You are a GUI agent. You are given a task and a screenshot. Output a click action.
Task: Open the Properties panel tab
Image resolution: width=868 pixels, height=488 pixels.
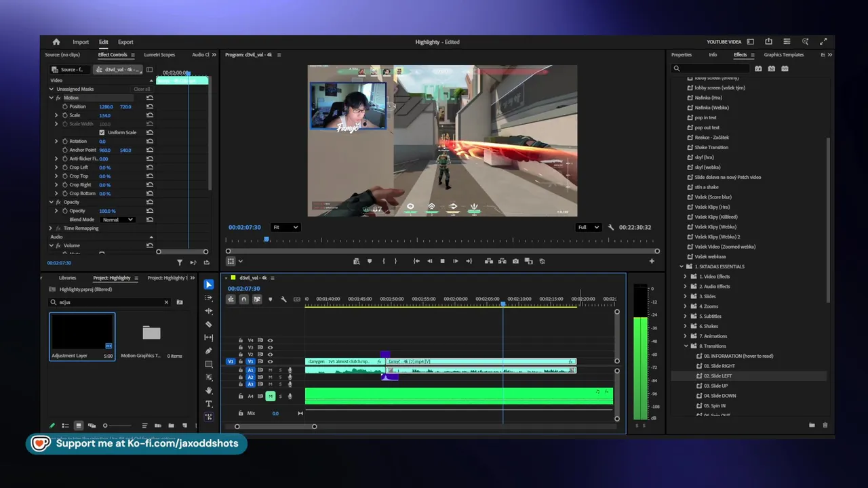pos(682,55)
